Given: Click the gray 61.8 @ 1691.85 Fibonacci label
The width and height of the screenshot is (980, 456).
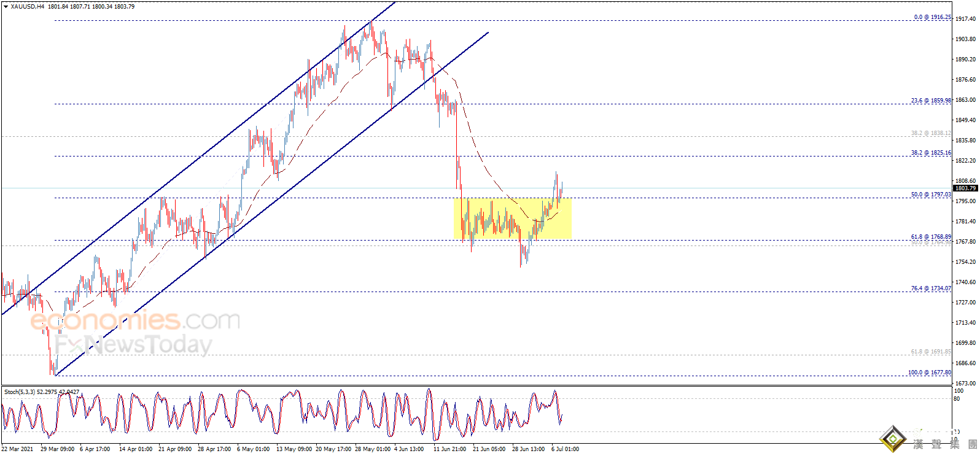Looking at the screenshot, I should pos(931,352).
